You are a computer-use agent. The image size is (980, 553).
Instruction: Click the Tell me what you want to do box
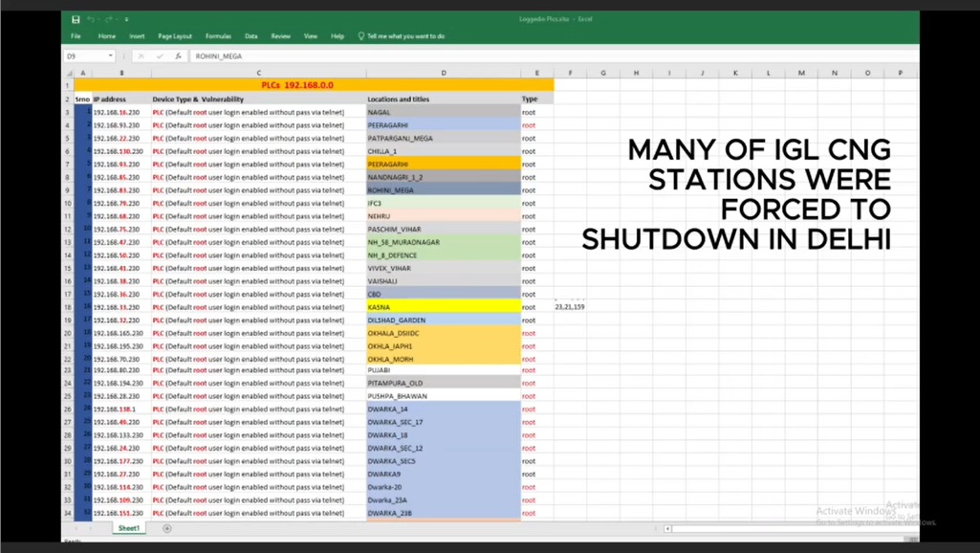pos(402,36)
